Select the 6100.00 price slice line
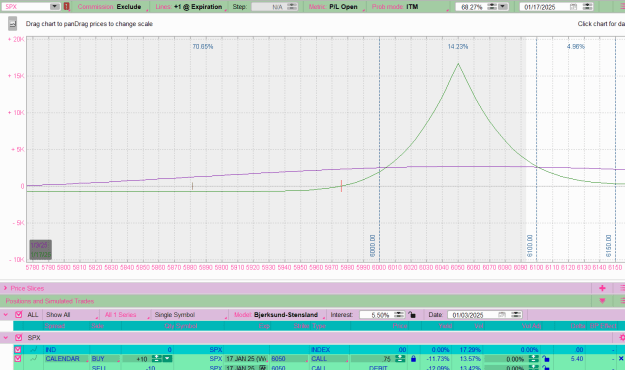This screenshot has height=370, width=625. pos(537,149)
